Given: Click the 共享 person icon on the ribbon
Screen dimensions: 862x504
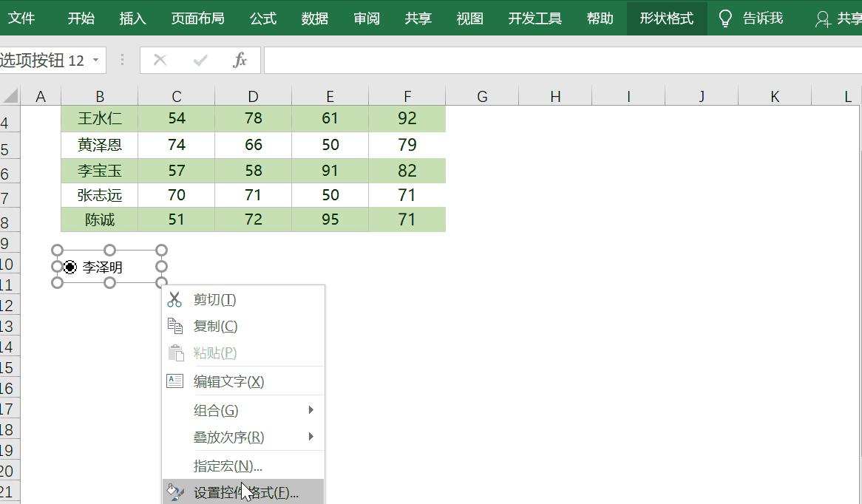Looking at the screenshot, I should (823, 18).
